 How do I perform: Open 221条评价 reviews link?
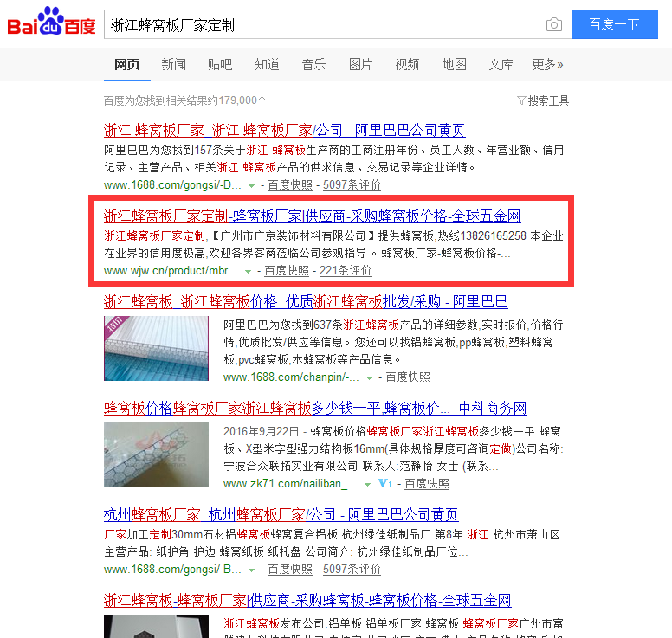pyautogui.click(x=345, y=271)
